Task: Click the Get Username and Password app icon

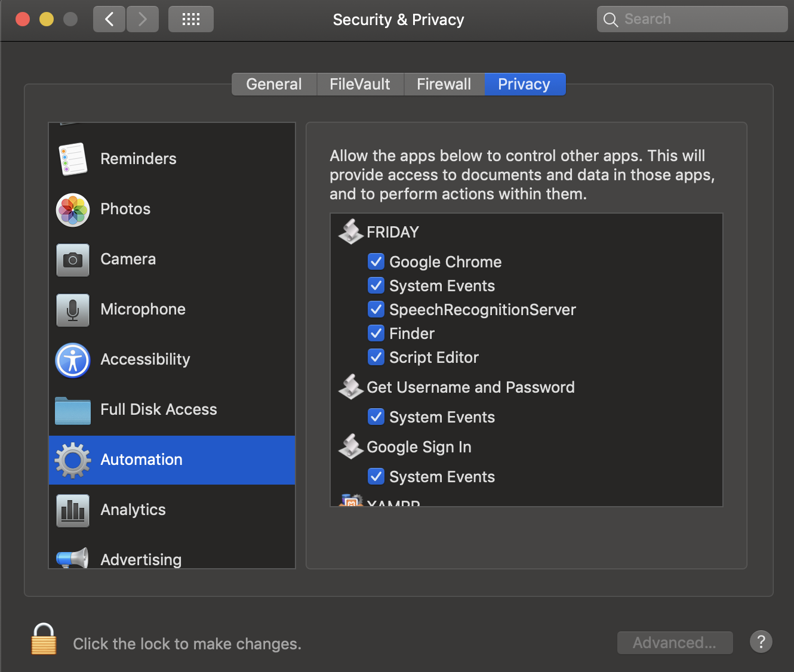Action: 351,387
